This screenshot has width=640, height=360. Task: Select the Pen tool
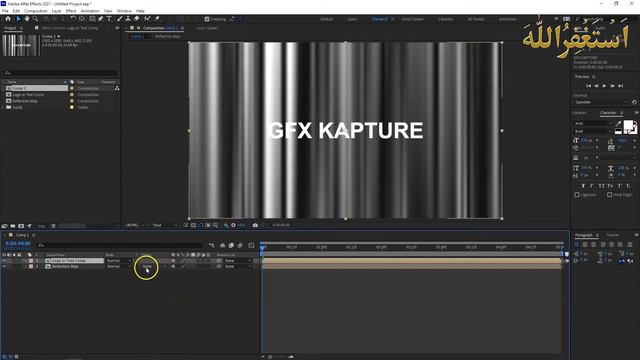(100, 19)
